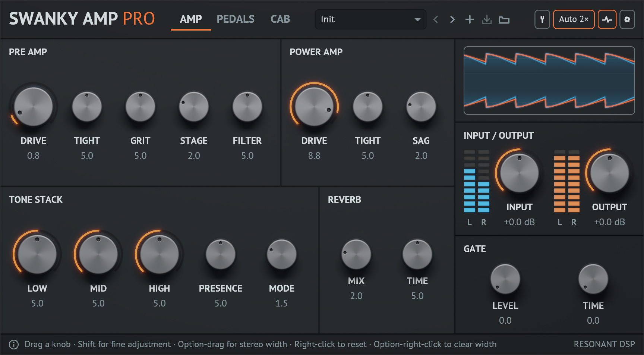
Task: Open the CAB tab
Action: click(280, 19)
